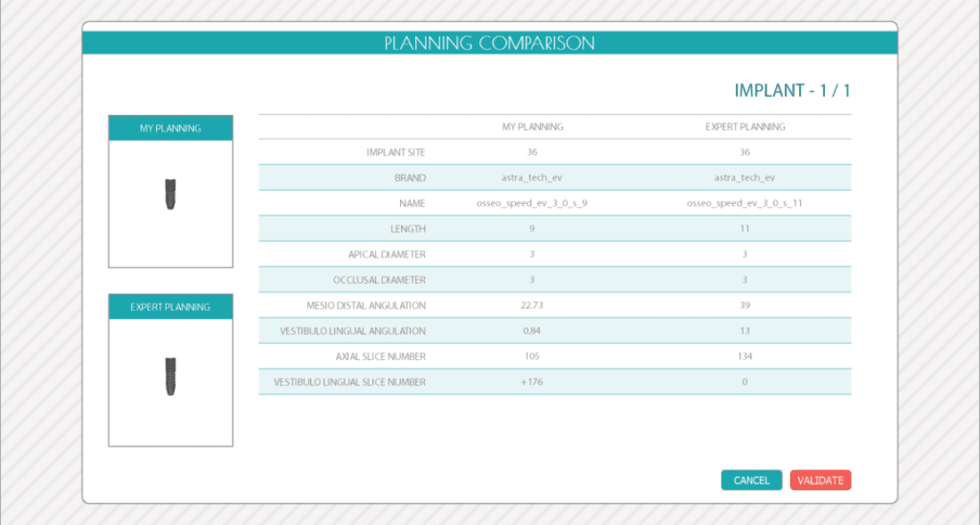Viewport: 980px width, 525px height.
Task: Click the Cancel button
Action: click(751, 480)
